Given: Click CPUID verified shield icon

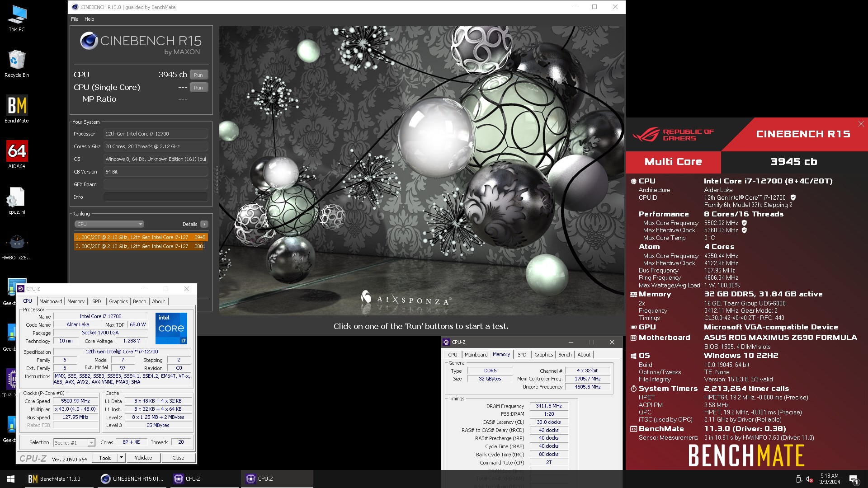Looking at the screenshot, I should pos(793,197).
